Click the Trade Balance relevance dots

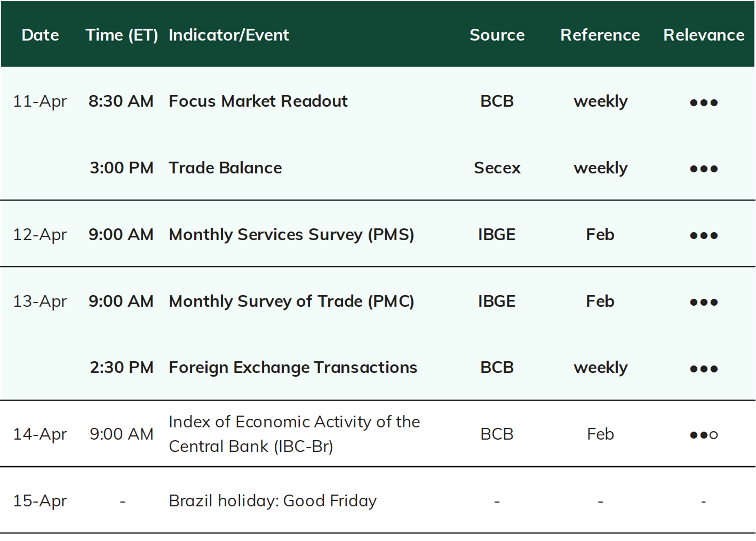[x=704, y=169]
